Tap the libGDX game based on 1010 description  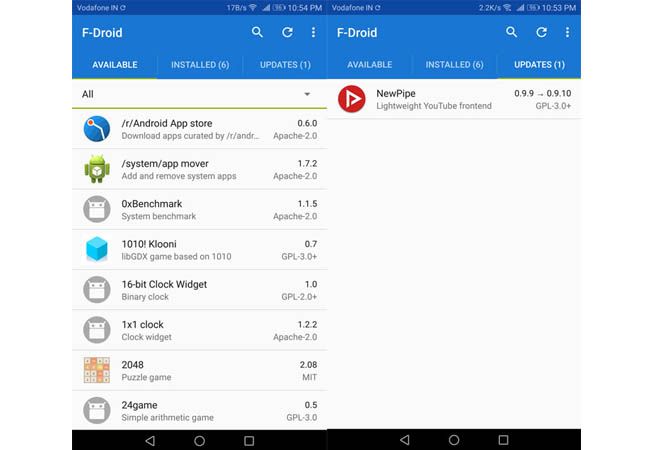(176, 256)
